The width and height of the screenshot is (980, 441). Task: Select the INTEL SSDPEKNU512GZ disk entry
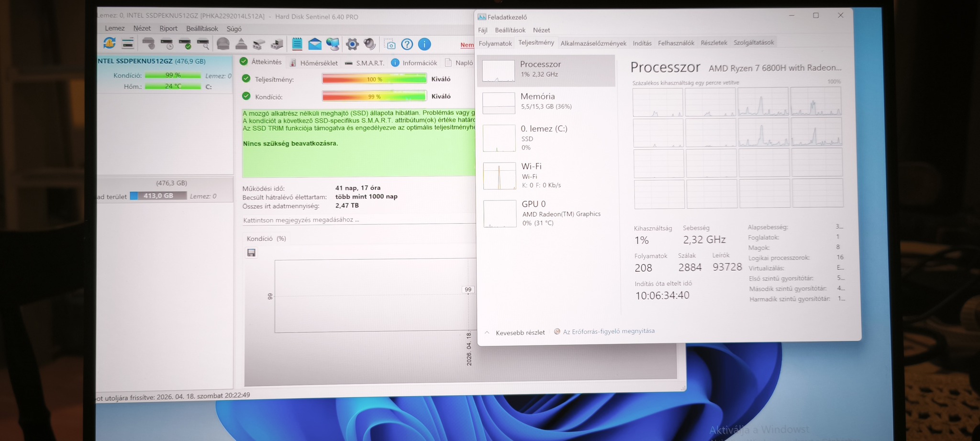[165, 74]
